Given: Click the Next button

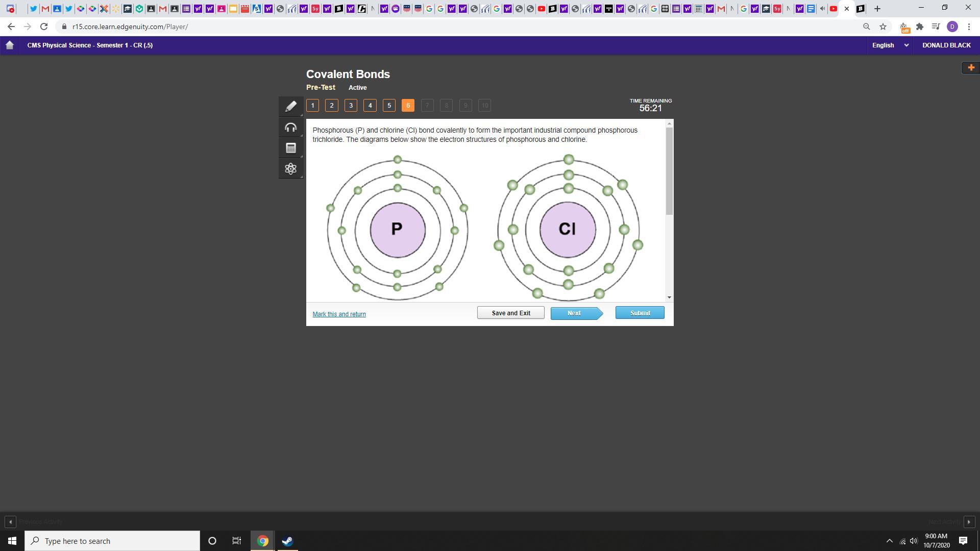Looking at the screenshot, I should pyautogui.click(x=574, y=313).
